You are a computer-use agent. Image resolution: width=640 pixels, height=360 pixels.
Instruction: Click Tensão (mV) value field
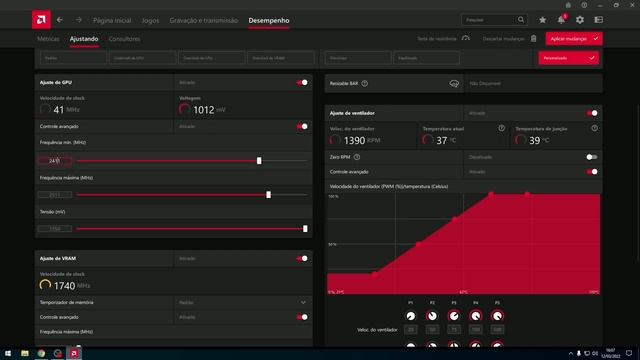tap(55, 229)
